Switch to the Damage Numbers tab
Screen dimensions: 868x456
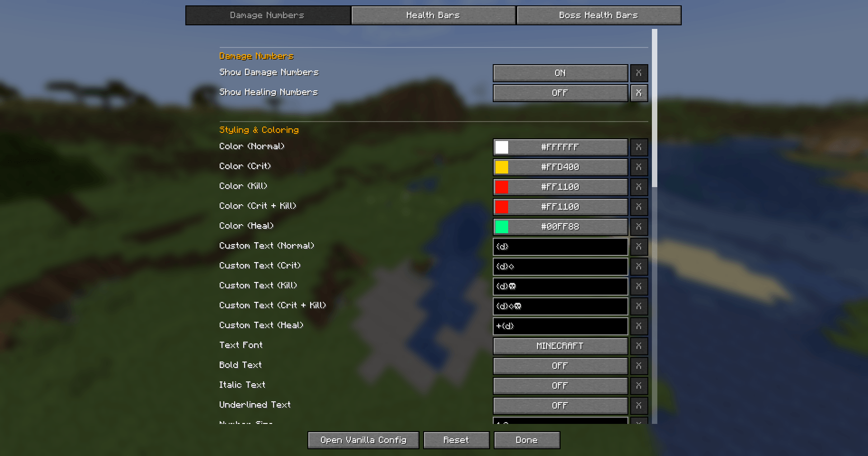point(268,15)
